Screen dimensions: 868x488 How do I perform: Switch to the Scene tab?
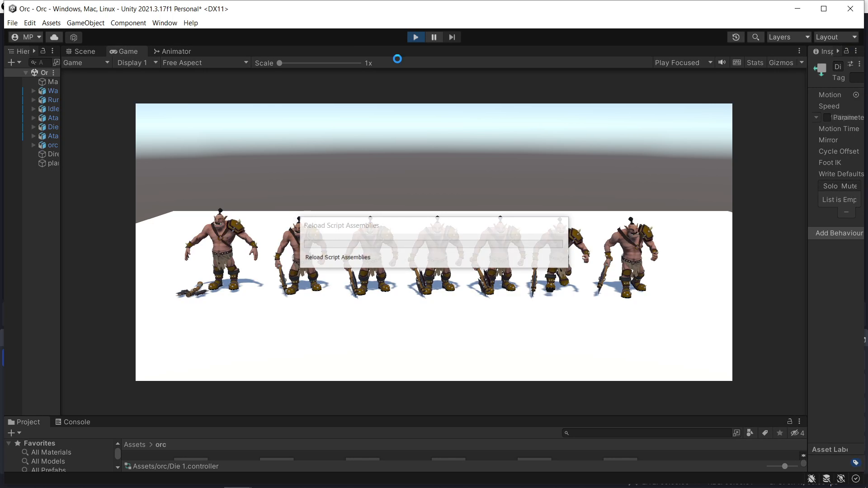80,51
